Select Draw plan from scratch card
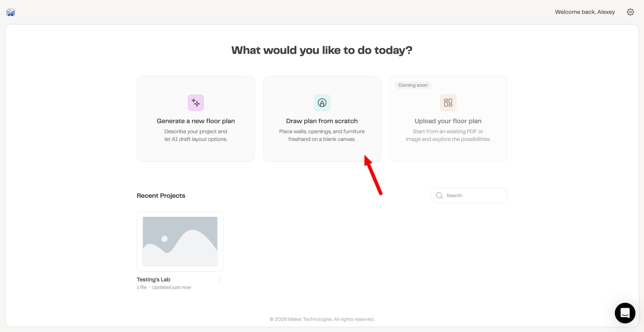 322,119
